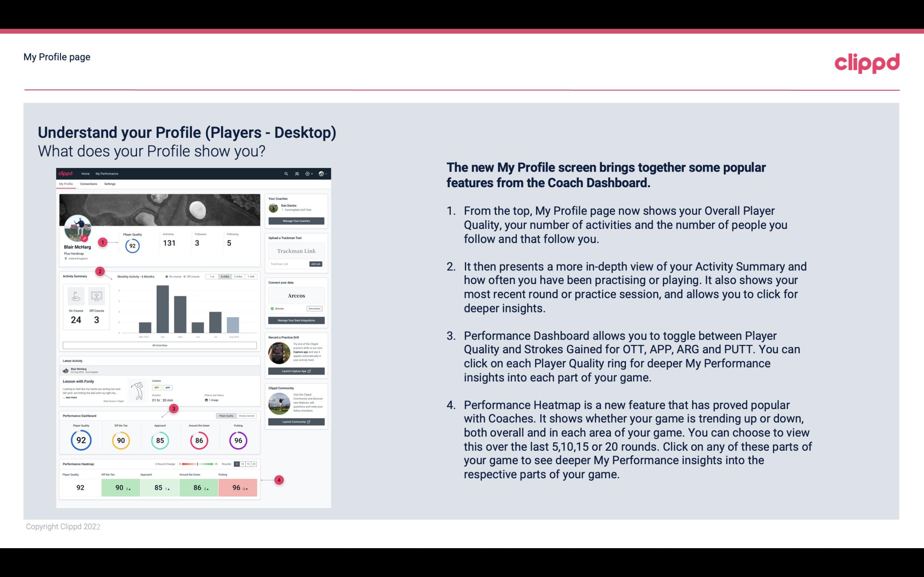Expand the All Activities section
The image size is (924, 577).
pos(160,346)
